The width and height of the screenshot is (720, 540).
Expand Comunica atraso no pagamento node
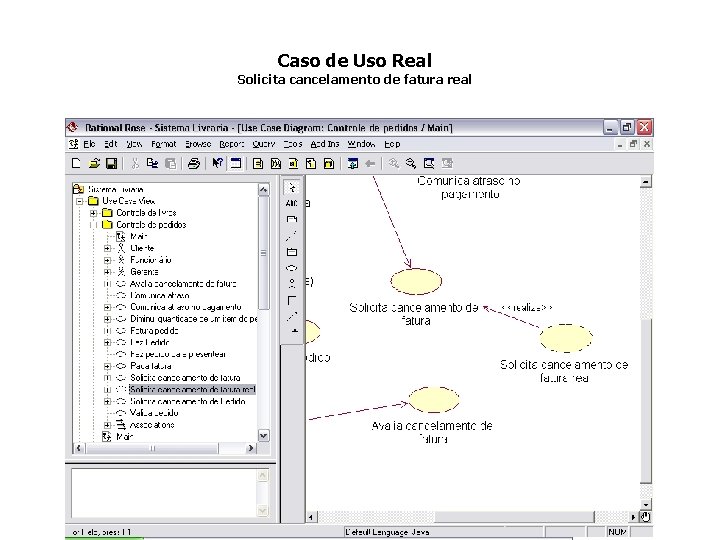[x=107, y=307]
